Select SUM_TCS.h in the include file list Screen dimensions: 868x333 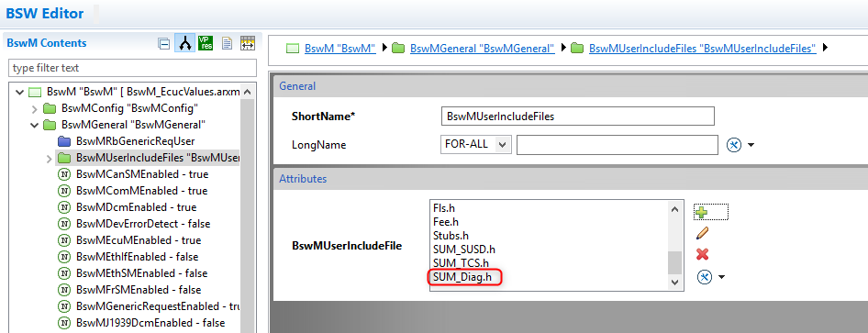(462, 262)
